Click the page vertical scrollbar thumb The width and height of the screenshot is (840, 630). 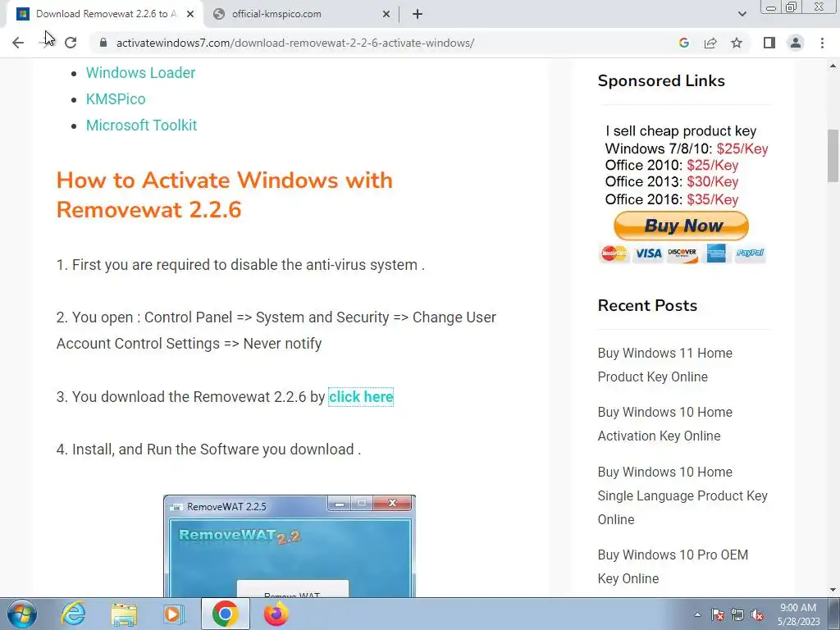point(833,156)
